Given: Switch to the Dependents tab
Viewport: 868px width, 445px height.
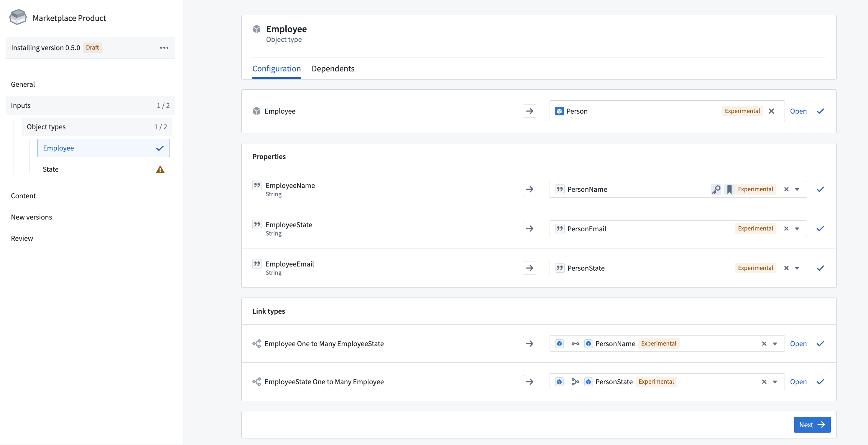Looking at the screenshot, I should pos(333,68).
